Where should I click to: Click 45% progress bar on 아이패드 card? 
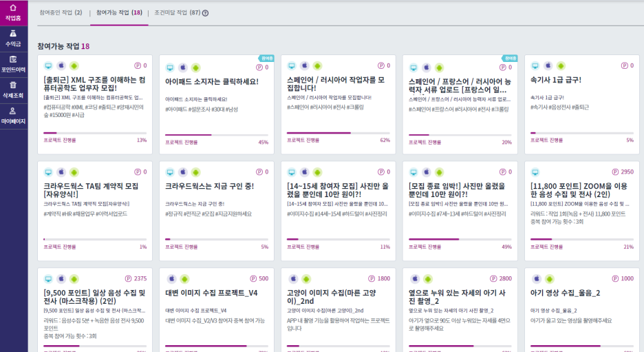tap(217, 135)
